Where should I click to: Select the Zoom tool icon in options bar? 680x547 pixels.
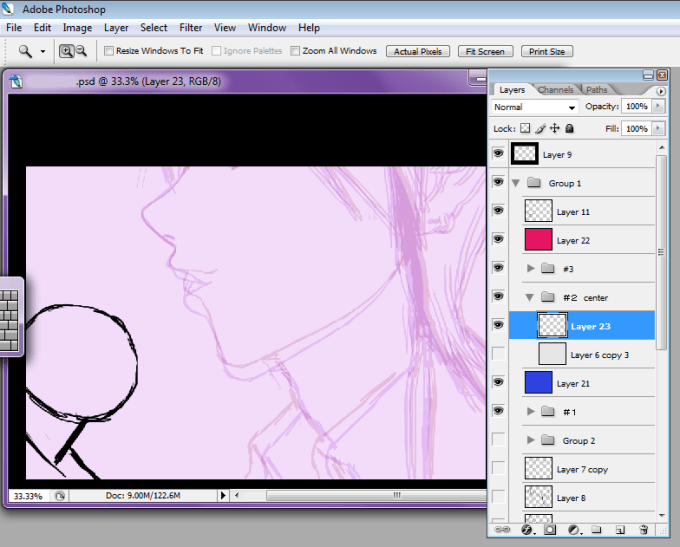[x=25, y=51]
